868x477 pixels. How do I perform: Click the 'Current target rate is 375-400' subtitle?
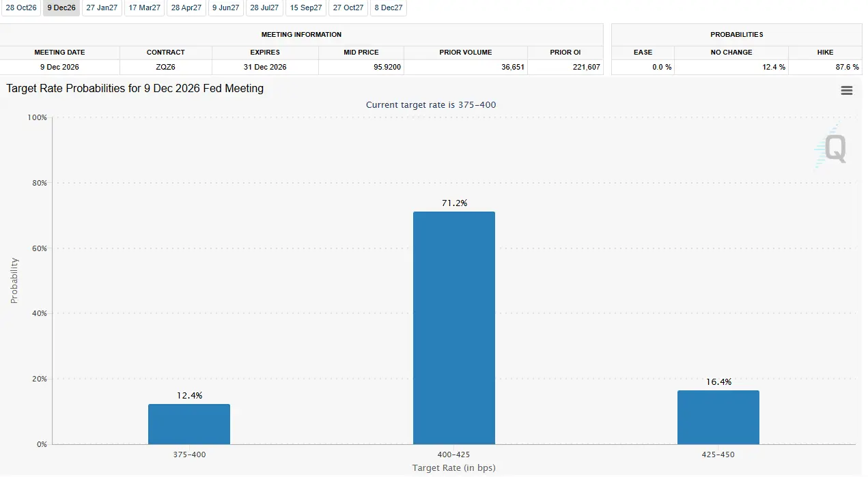click(x=431, y=104)
